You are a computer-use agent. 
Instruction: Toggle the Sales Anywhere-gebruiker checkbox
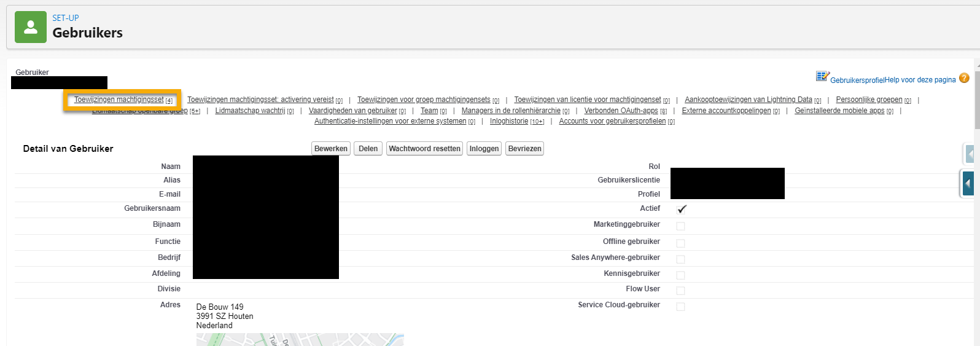680,259
